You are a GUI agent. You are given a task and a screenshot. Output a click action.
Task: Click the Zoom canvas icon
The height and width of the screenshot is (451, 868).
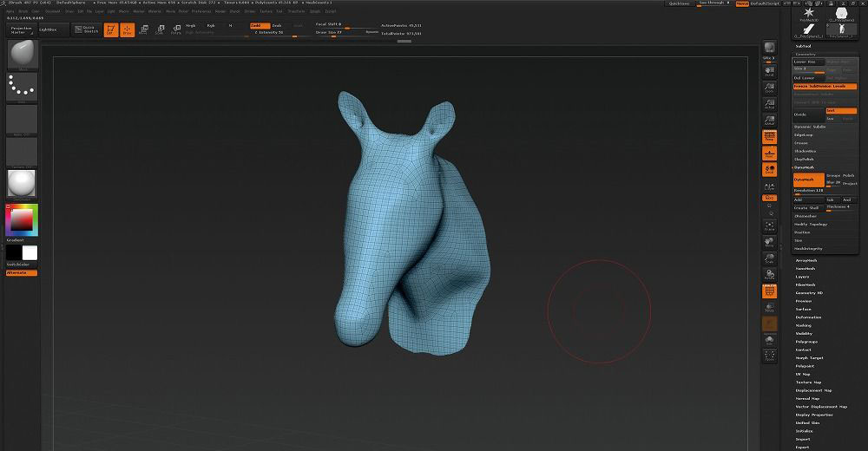click(x=769, y=88)
